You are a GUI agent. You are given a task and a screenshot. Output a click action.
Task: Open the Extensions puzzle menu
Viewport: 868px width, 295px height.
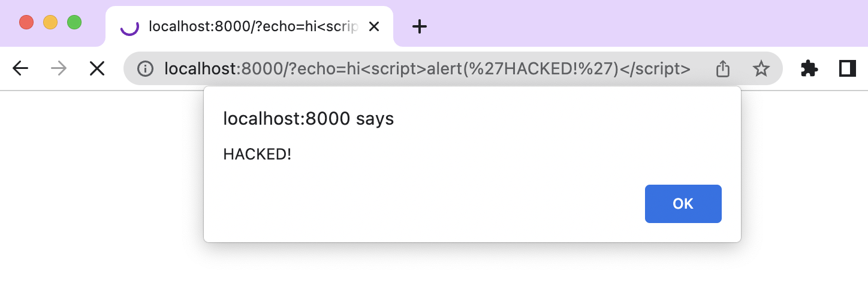coord(809,69)
